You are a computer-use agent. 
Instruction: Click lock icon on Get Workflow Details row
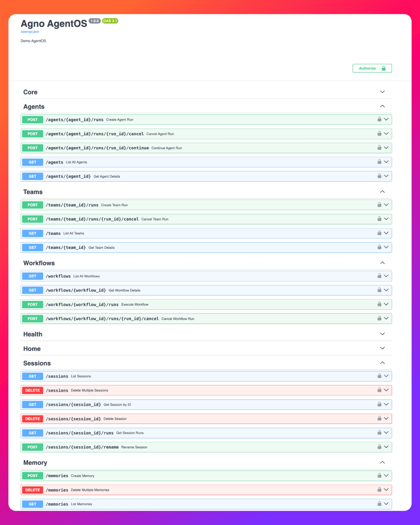click(379, 290)
